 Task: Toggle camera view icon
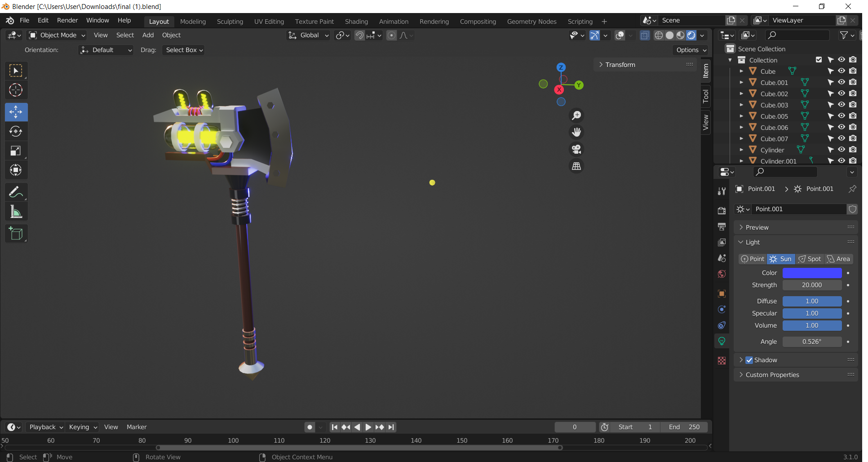click(x=576, y=149)
